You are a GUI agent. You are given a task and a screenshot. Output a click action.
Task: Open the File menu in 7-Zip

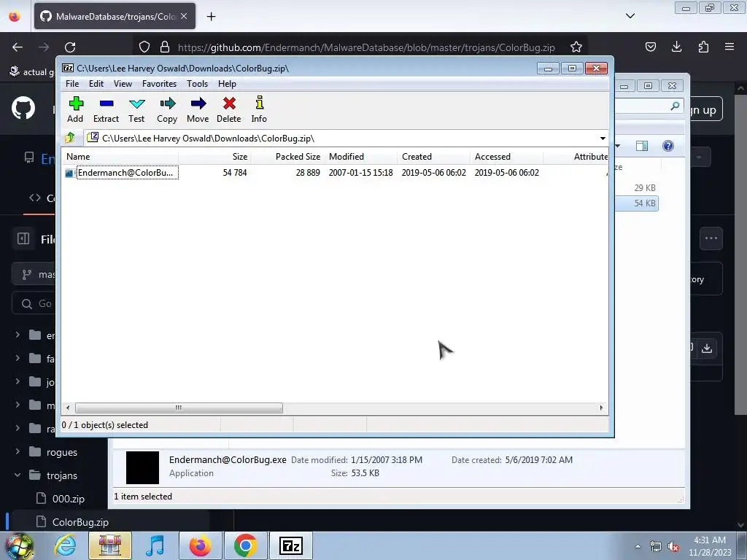(x=72, y=84)
